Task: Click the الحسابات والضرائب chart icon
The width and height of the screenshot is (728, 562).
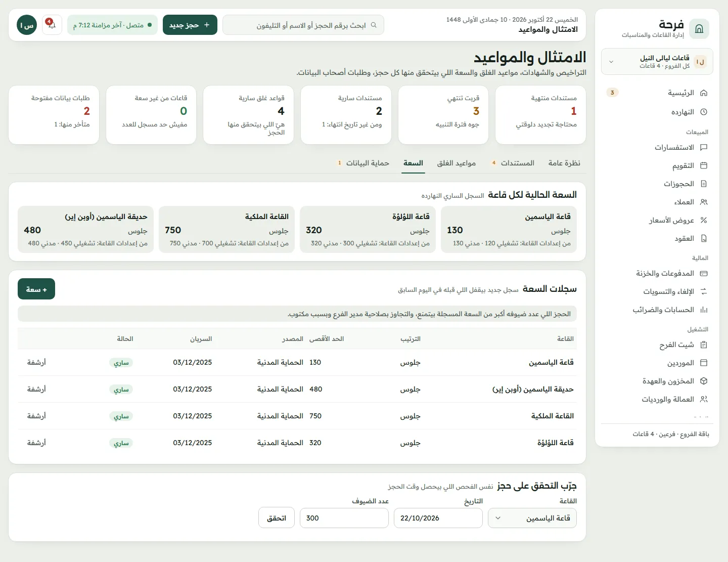Action: click(704, 310)
